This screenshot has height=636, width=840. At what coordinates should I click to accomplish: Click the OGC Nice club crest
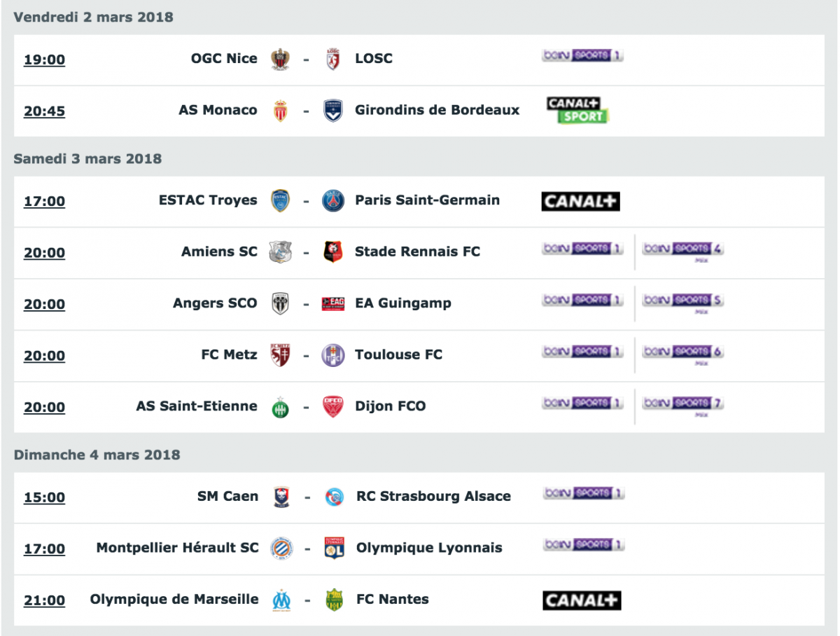point(280,59)
